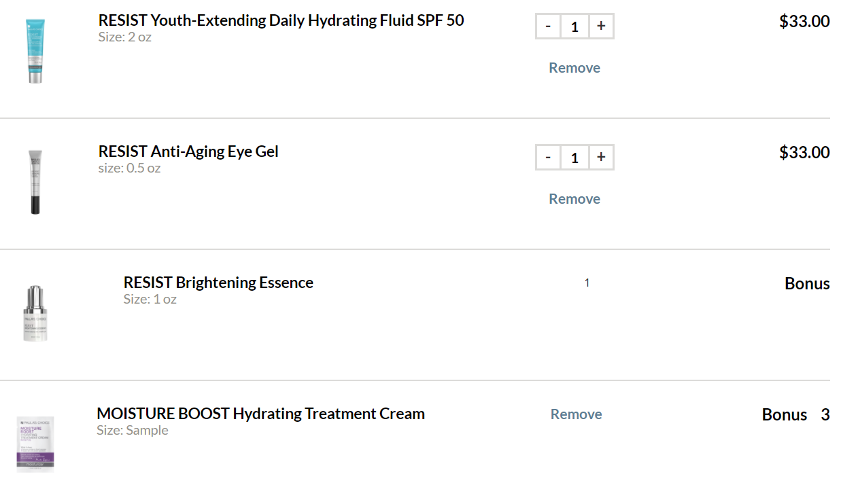Decrease quantity of RESIST Daily Hydrating Fluid
Image resolution: width=858 pixels, height=504 pixels.
[548, 26]
